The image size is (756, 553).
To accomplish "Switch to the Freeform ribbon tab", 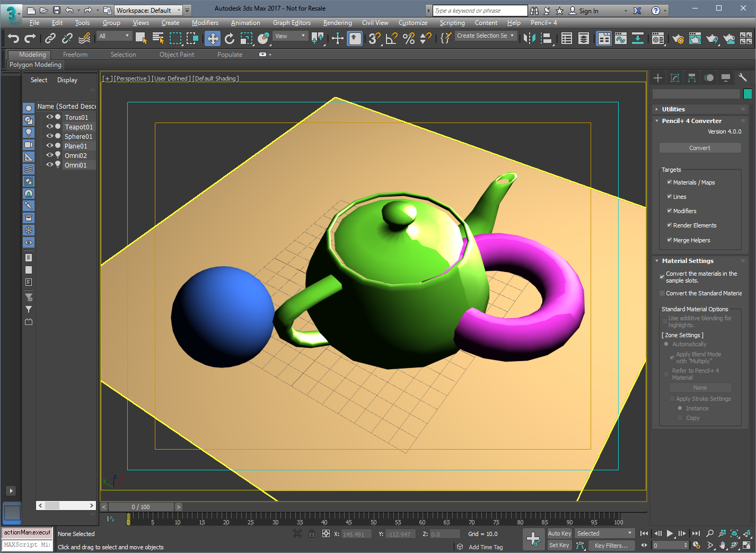I will [75, 55].
